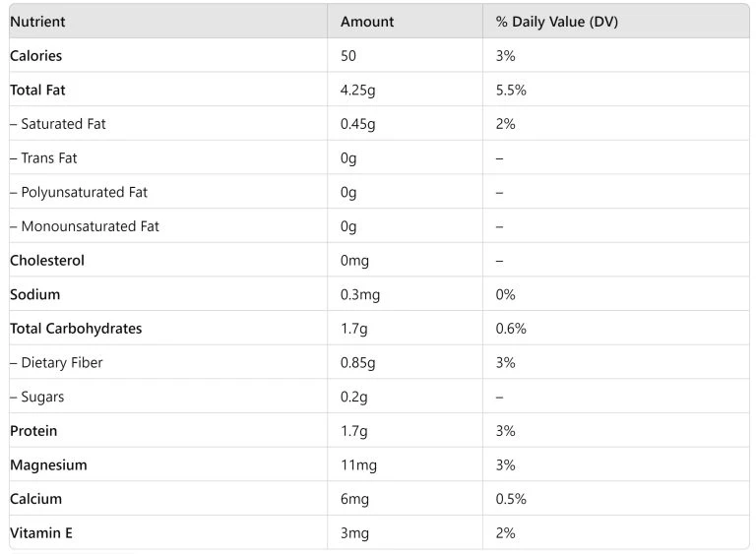Screen dimensions: 756x554
Task: Select the Polyunsaturated Fat row label
Action: coord(79,193)
